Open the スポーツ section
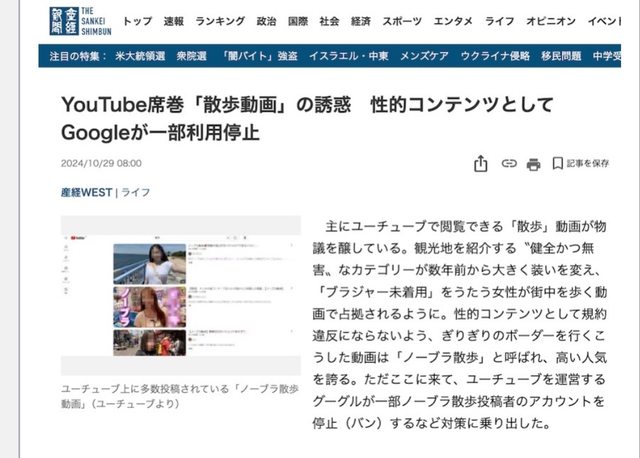640x458 pixels. (x=404, y=20)
